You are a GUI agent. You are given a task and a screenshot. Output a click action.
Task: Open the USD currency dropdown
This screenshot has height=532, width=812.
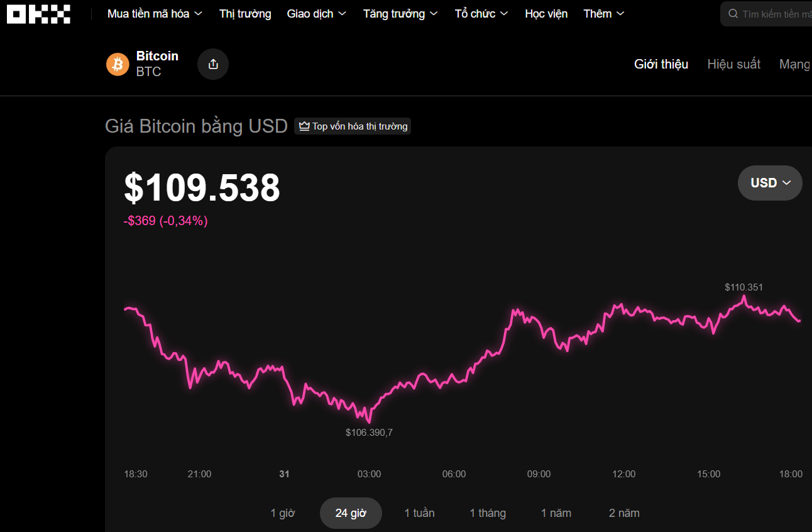pyautogui.click(x=769, y=182)
